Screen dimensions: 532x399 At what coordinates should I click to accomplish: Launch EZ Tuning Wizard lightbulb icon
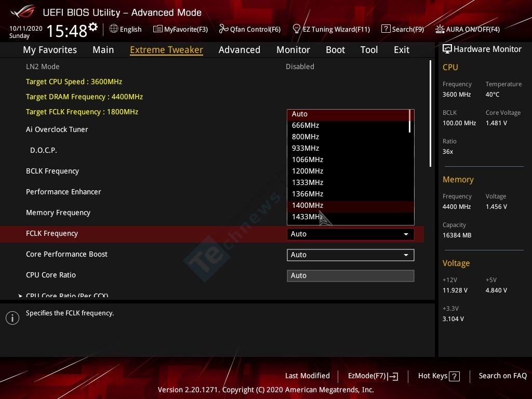click(x=296, y=29)
